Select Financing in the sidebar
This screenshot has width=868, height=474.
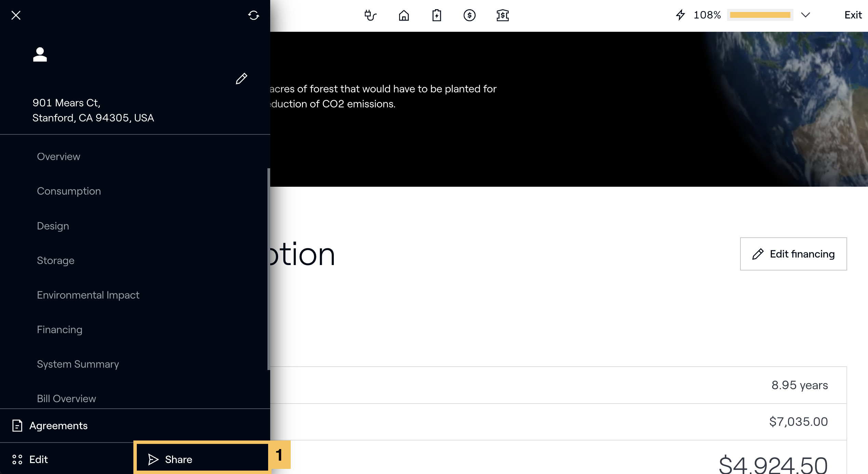(x=60, y=329)
